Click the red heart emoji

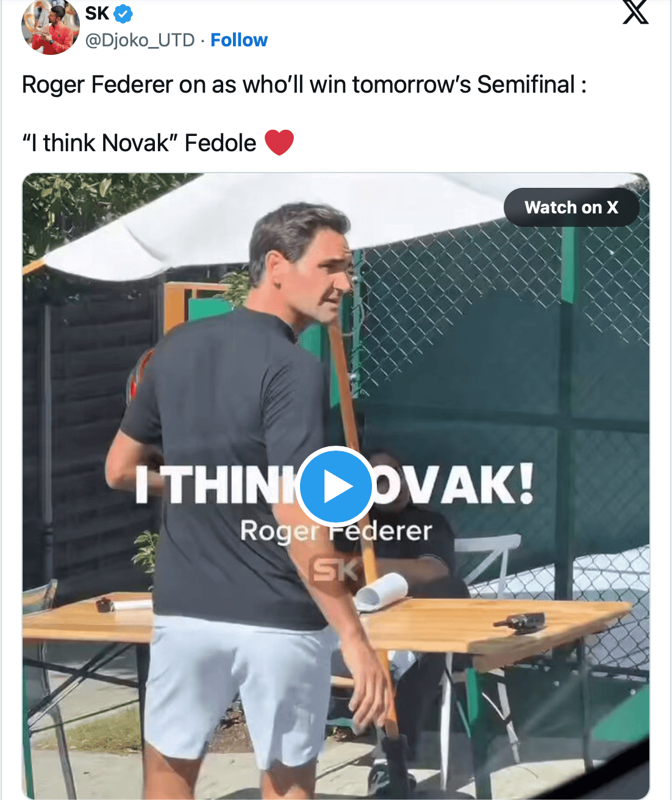[x=279, y=143]
